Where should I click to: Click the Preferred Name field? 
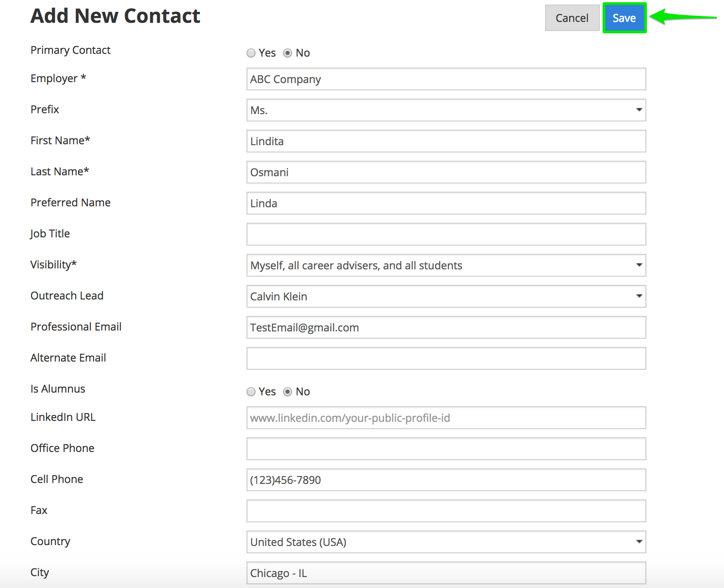tap(446, 203)
